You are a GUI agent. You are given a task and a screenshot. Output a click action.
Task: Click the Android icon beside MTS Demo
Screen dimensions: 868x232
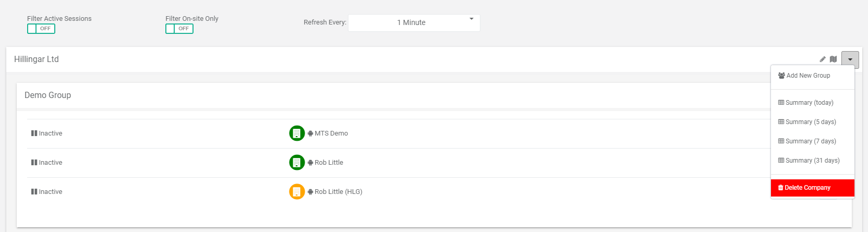click(310, 133)
